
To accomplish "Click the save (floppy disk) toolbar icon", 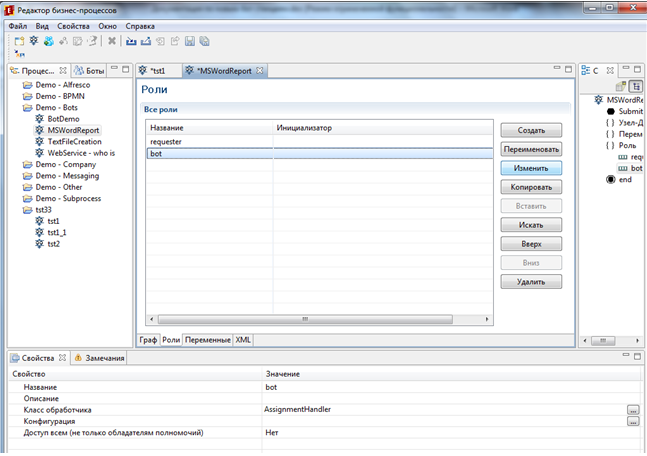I will click(190, 41).
